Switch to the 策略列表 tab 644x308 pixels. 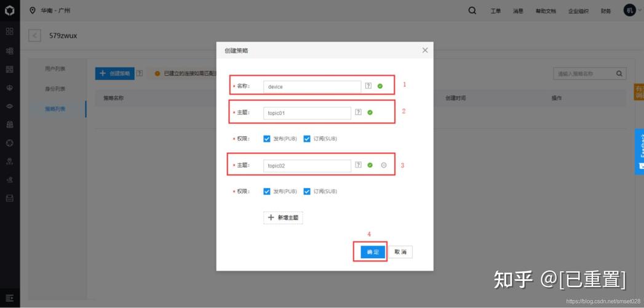(55, 109)
